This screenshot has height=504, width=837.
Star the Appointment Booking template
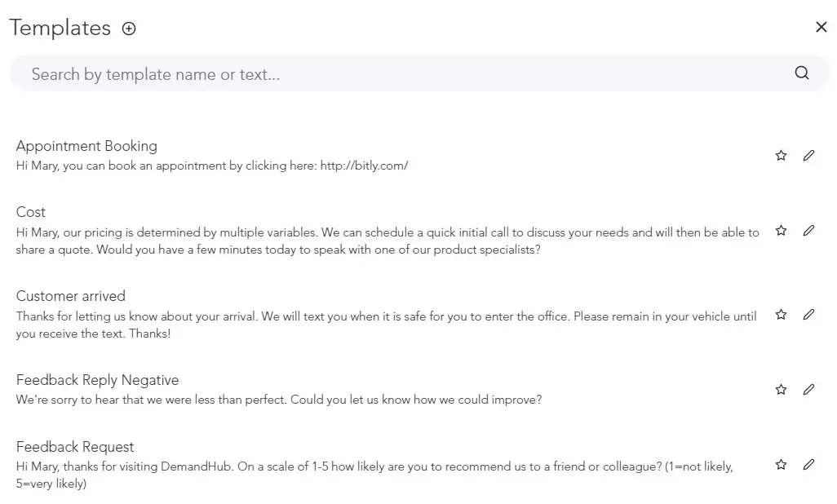tap(781, 156)
